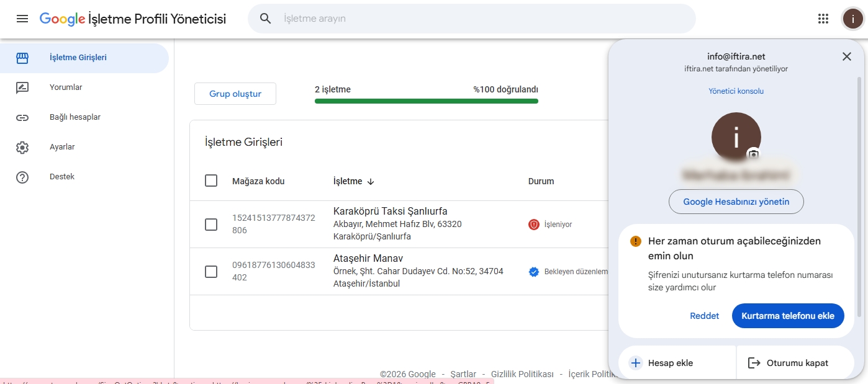Open the Google apps grid
This screenshot has height=384, width=868.
(823, 19)
